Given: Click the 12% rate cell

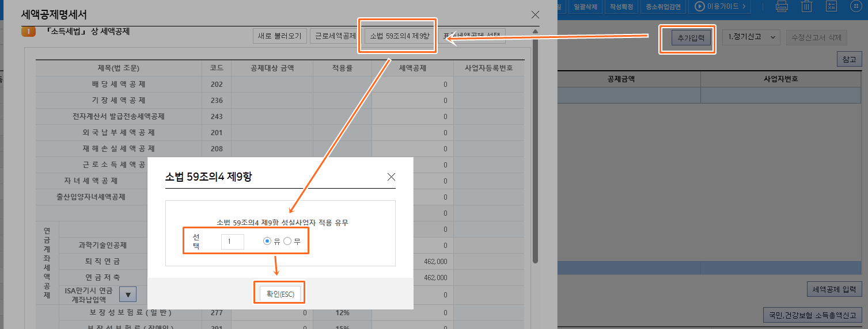Looking at the screenshot, I should 343,313.
